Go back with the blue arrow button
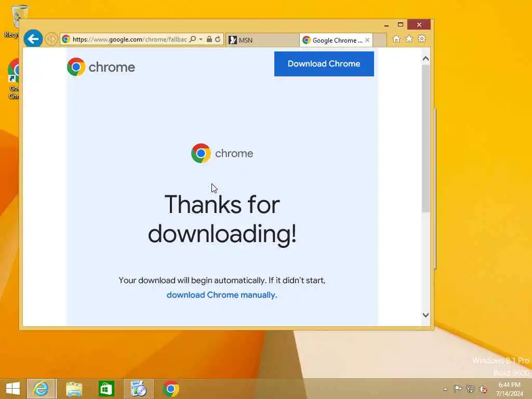The height and width of the screenshot is (399, 532). [x=33, y=39]
